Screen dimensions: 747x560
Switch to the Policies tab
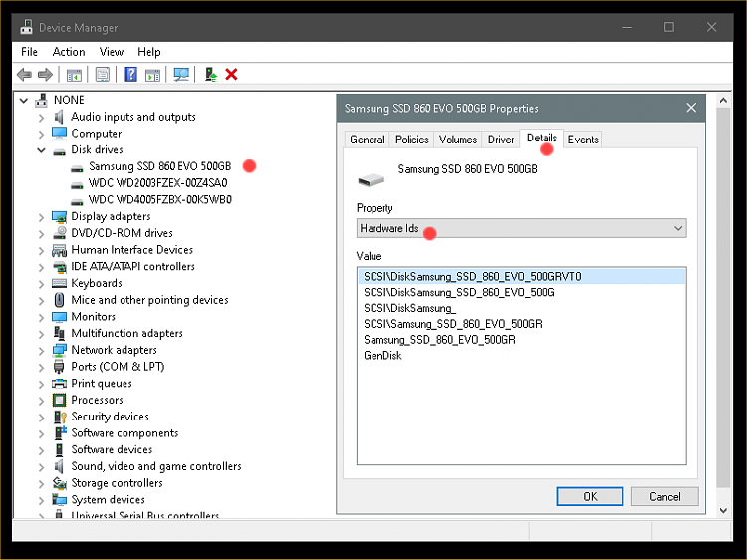click(x=411, y=140)
